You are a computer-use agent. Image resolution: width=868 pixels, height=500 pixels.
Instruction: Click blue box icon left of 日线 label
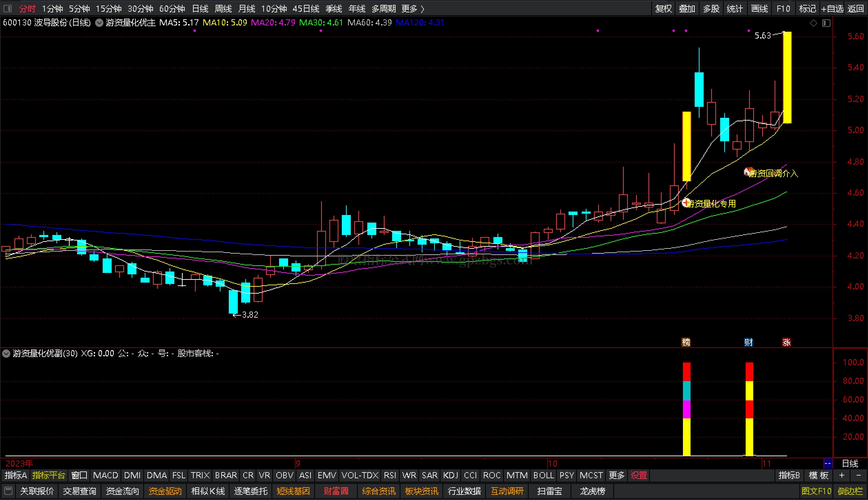click(x=828, y=463)
